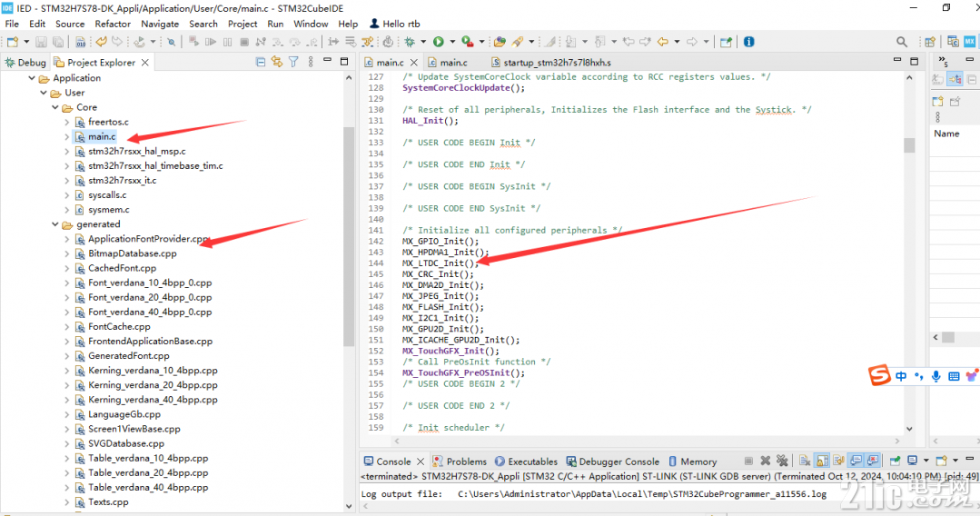
Task: Select syscalls.c in Project Explorer
Action: [107, 195]
